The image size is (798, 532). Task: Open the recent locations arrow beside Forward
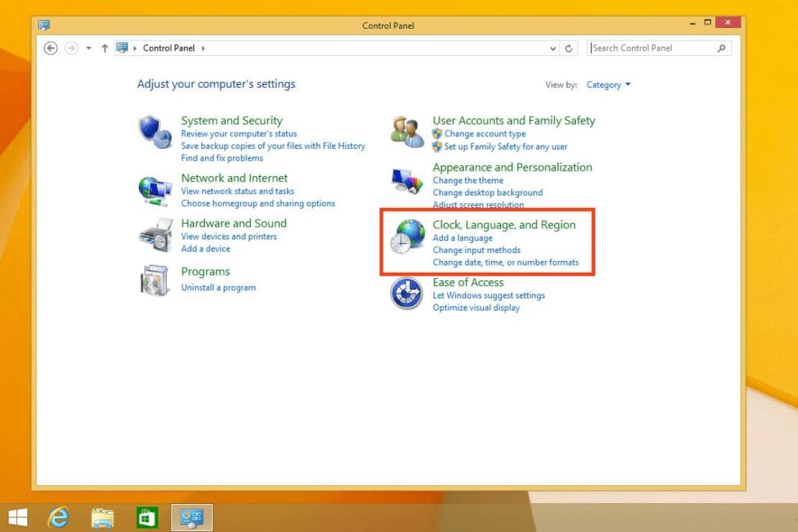pyautogui.click(x=89, y=48)
